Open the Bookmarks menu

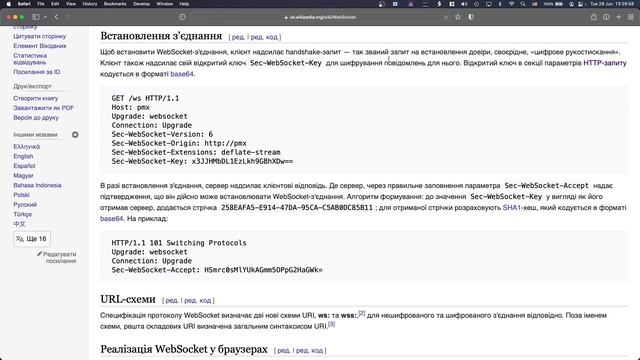click(115, 4)
